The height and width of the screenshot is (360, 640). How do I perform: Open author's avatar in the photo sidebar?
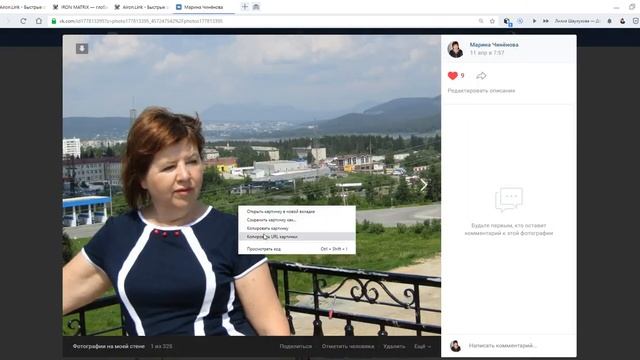click(456, 49)
